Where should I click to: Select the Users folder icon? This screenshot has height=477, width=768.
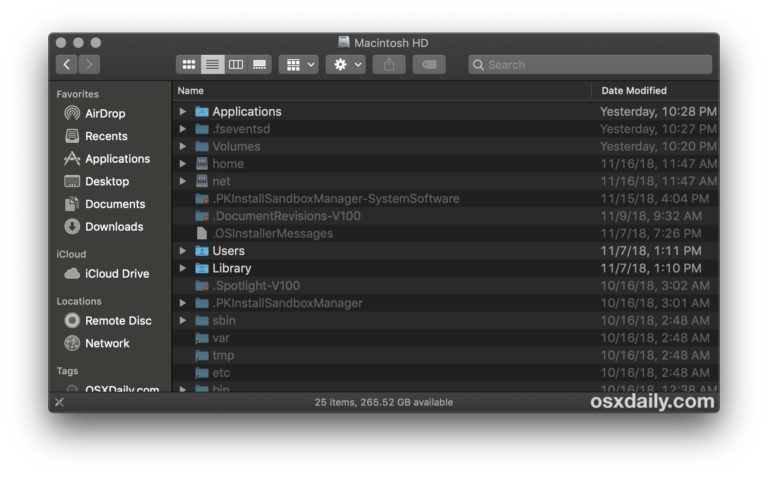(202, 251)
